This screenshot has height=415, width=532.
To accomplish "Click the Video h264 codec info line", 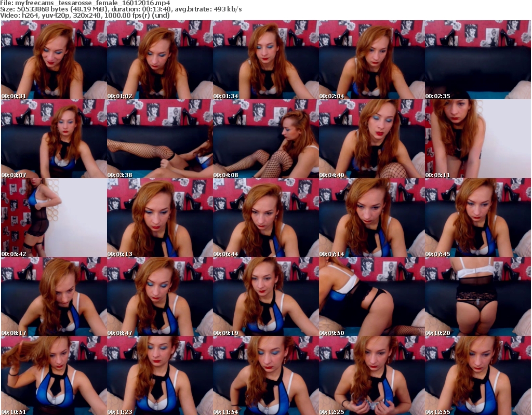I will (x=85, y=15).
